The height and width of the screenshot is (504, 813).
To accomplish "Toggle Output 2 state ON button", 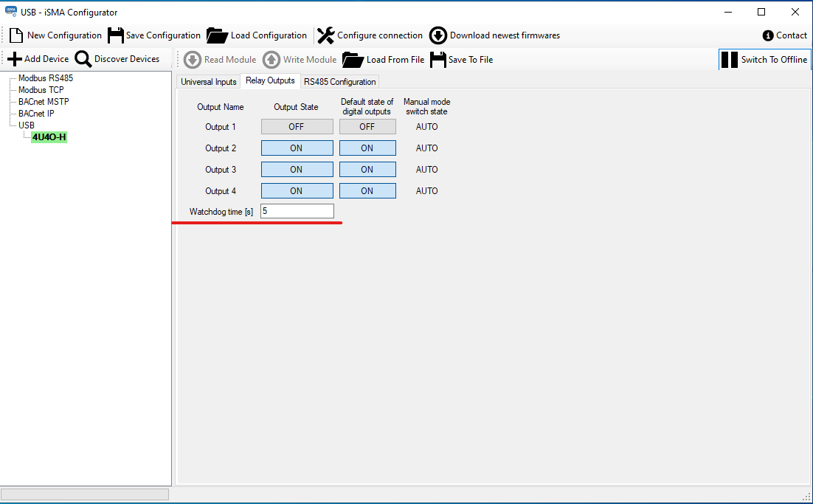I will coord(297,148).
